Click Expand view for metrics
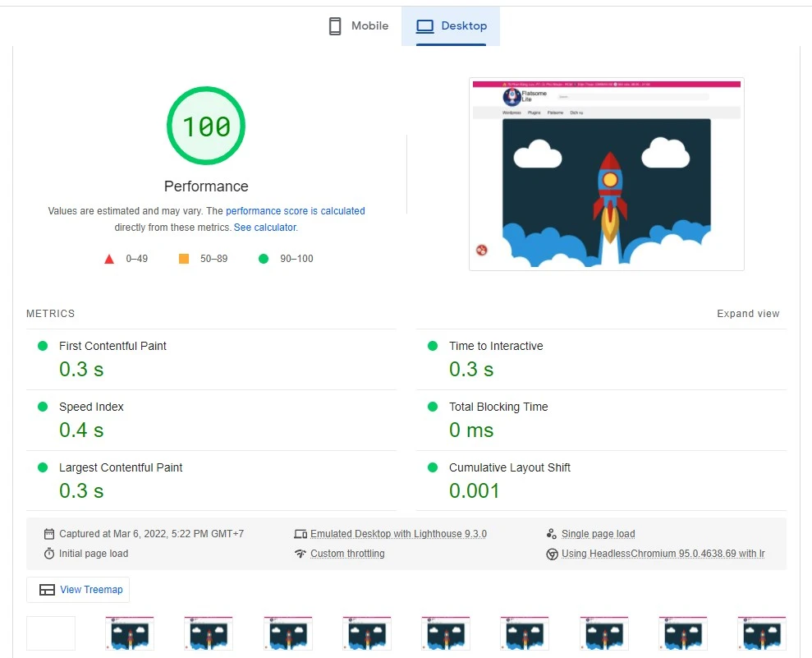The height and width of the screenshot is (658, 812). point(747,314)
